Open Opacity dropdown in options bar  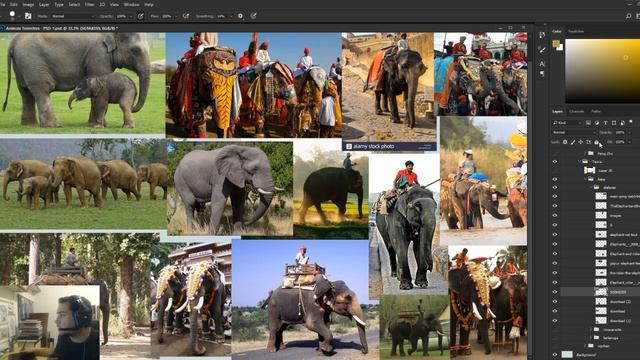coord(130,16)
